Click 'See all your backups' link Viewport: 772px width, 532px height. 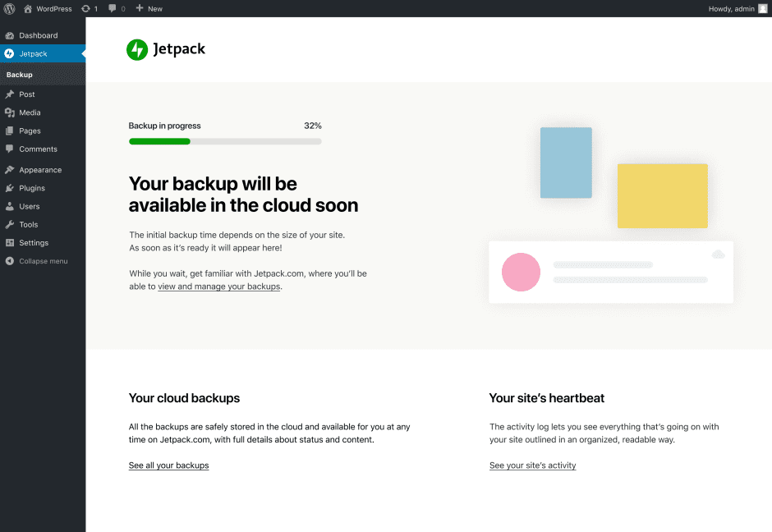[169, 465]
